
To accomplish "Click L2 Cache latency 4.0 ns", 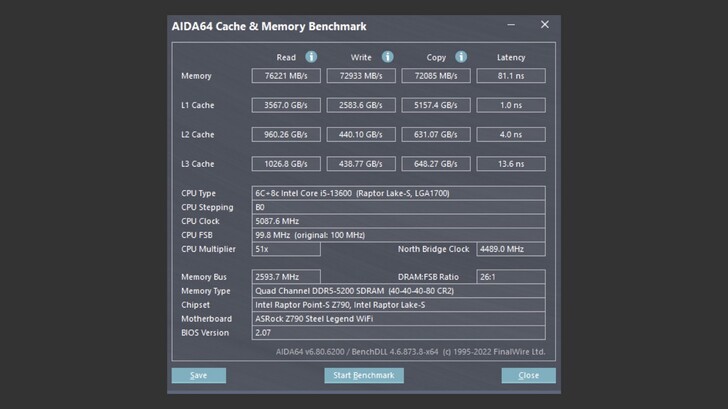I will pyautogui.click(x=511, y=135).
